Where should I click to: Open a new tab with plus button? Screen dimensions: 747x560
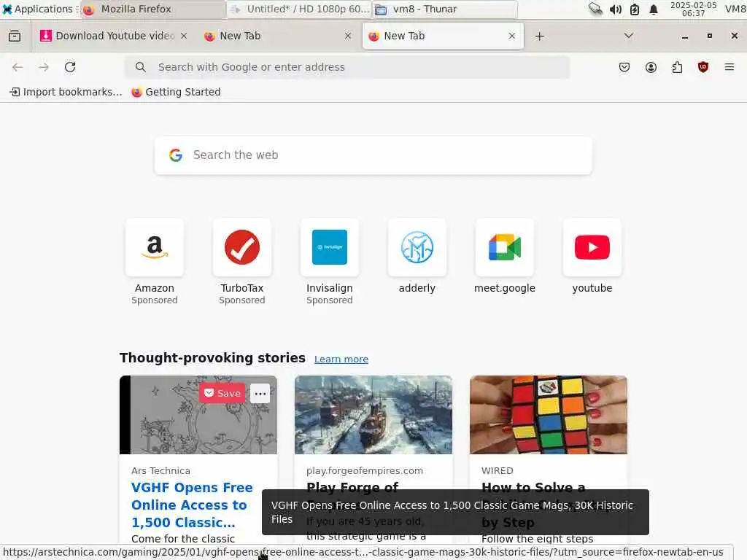[x=539, y=36]
